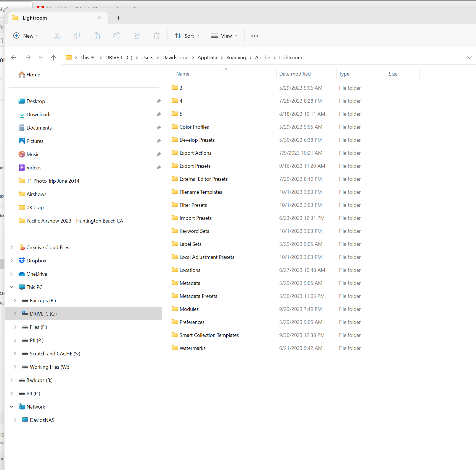Click Adobe in the breadcrumb path
Image resolution: width=476 pixels, height=470 pixels.
point(262,57)
